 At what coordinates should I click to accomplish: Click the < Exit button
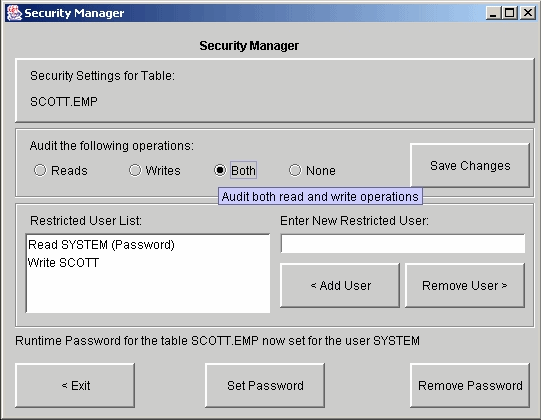75,385
